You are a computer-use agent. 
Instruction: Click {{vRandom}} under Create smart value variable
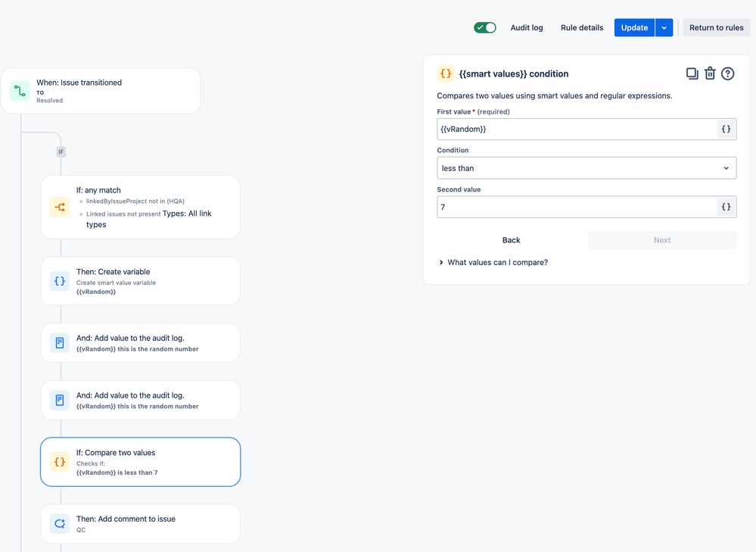tap(96, 292)
